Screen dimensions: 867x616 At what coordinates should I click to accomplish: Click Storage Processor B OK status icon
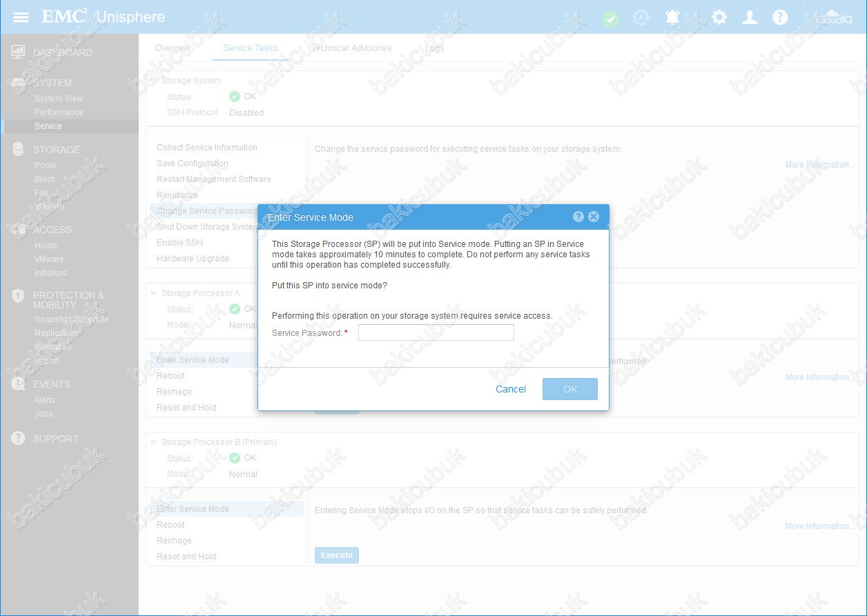(235, 458)
